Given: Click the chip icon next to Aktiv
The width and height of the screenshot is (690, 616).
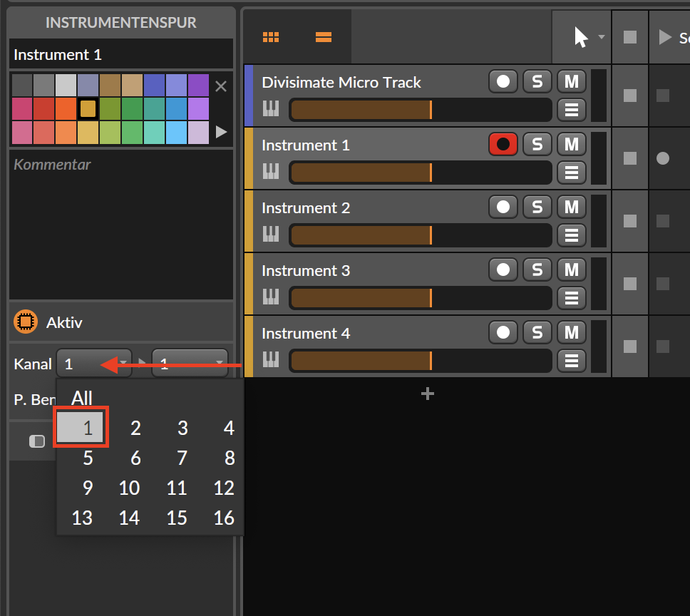Looking at the screenshot, I should click(26, 322).
